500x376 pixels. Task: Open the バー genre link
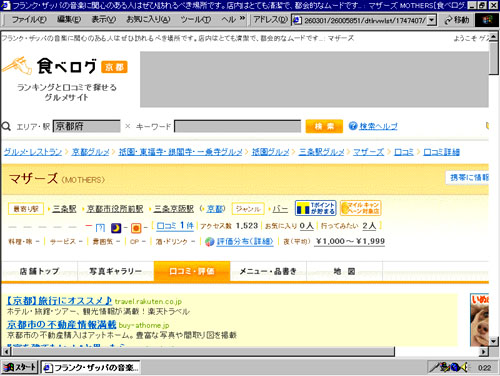click(x=280, y=209)
